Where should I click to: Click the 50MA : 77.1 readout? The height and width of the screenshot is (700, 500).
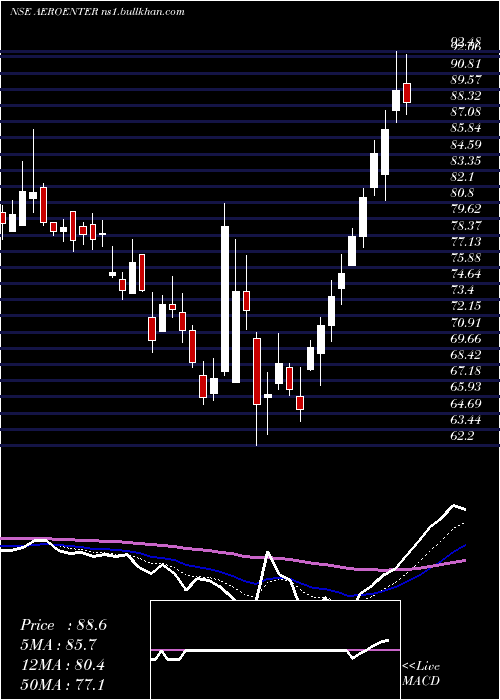tap(62, 684)
